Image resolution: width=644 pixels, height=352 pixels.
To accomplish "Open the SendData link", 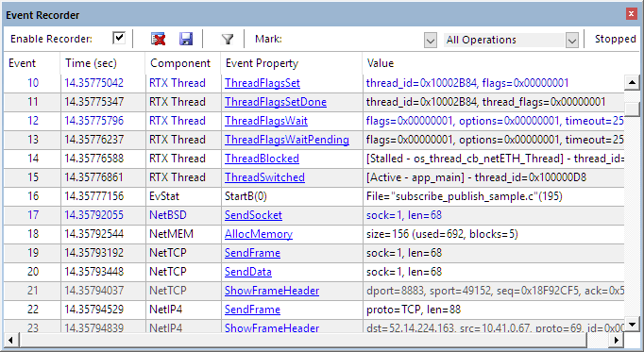I will 248,272.
